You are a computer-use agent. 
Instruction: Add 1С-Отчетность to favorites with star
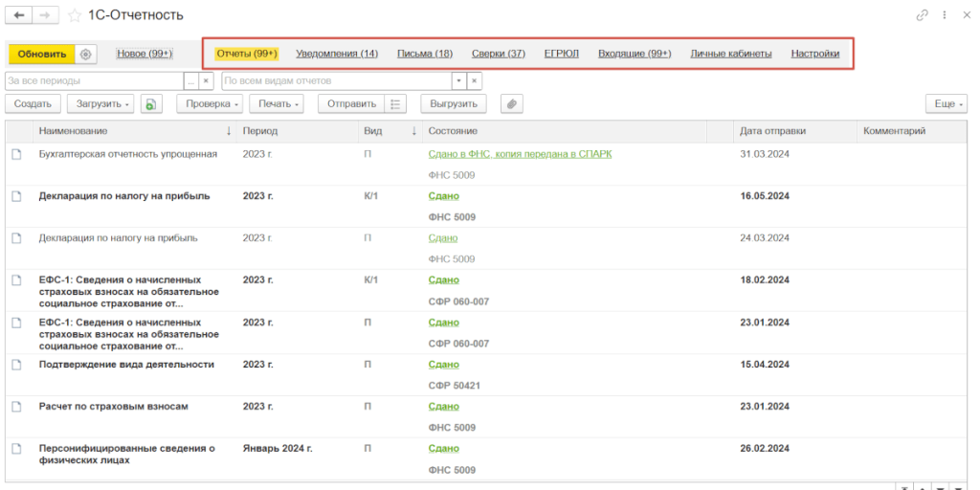(75, 15)
